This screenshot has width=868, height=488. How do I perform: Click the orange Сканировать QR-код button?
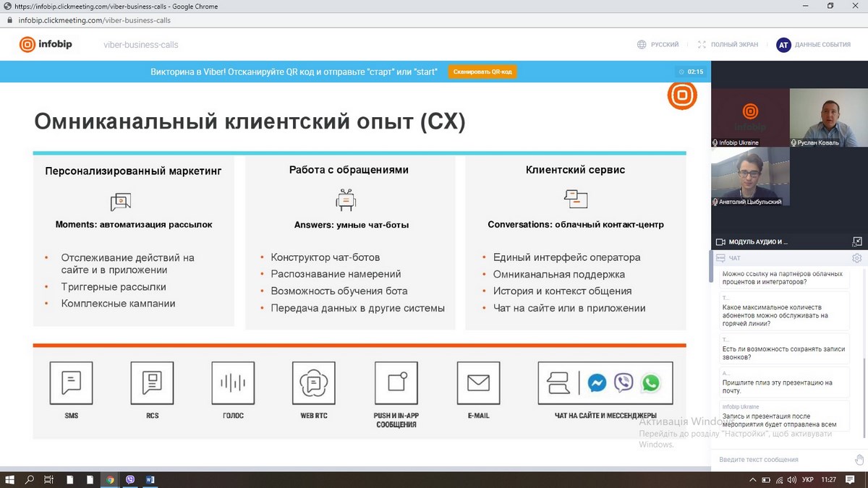pos(482,72)
